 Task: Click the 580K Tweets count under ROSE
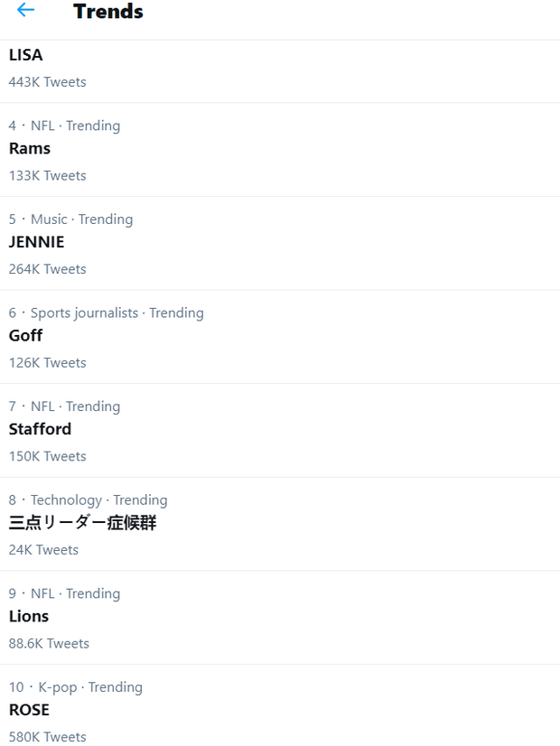tap(47, 737)
